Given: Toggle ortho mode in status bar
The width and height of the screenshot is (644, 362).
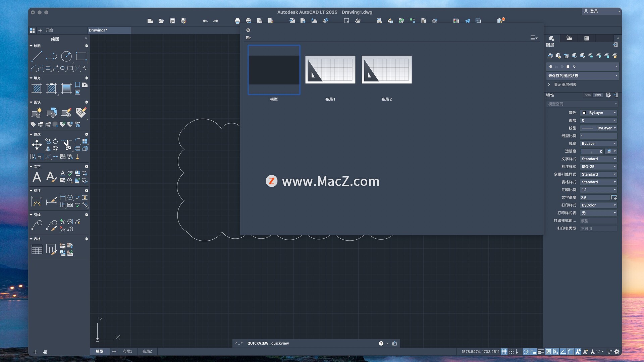Looking at the screenshot, I should click(x=519, y=352).
